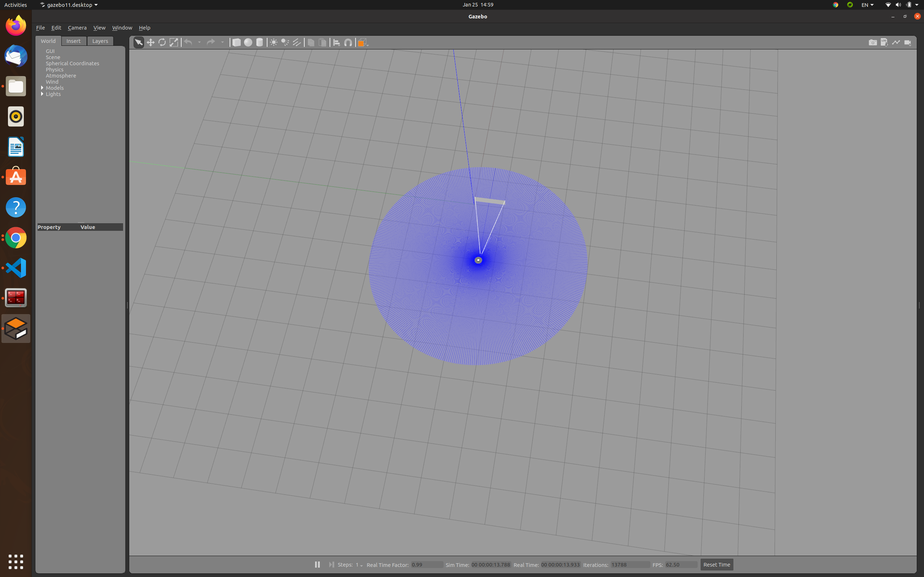Screen dimensions: 924x577
Task: Open the view angle dropdown
Action: (363, 42)
